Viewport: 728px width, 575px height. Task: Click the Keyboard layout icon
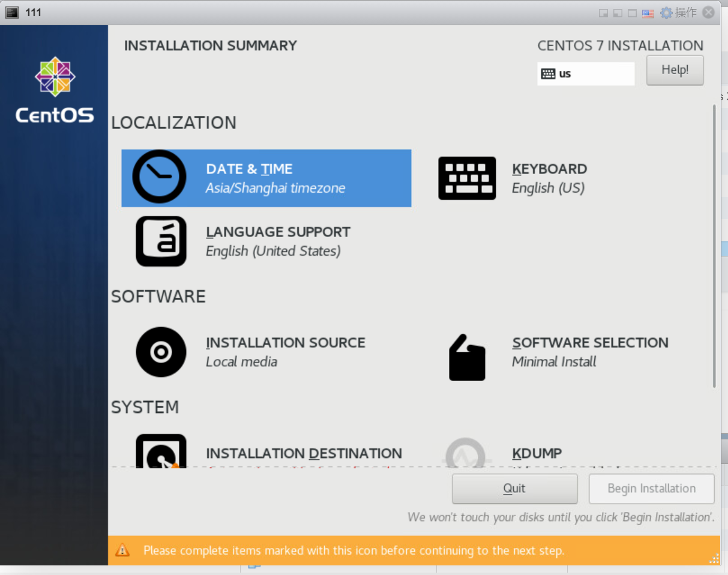click(x=467, y=178)
